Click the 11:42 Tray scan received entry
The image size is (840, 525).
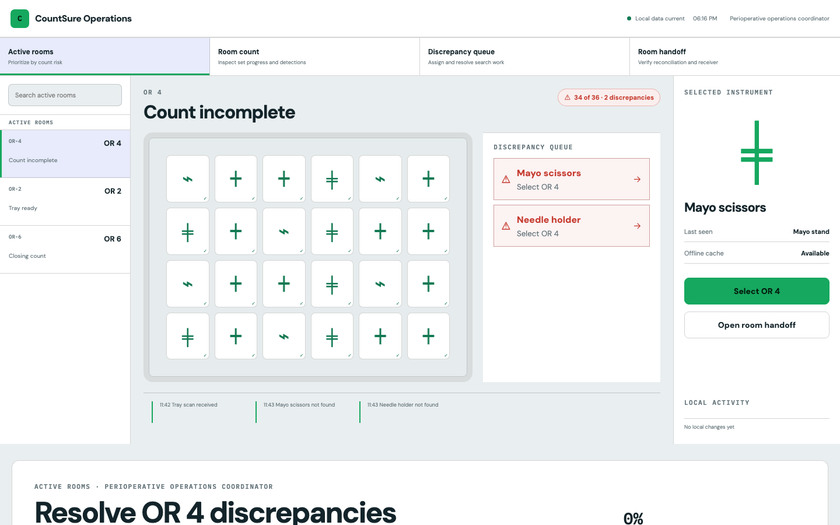[x=189, y=405]
